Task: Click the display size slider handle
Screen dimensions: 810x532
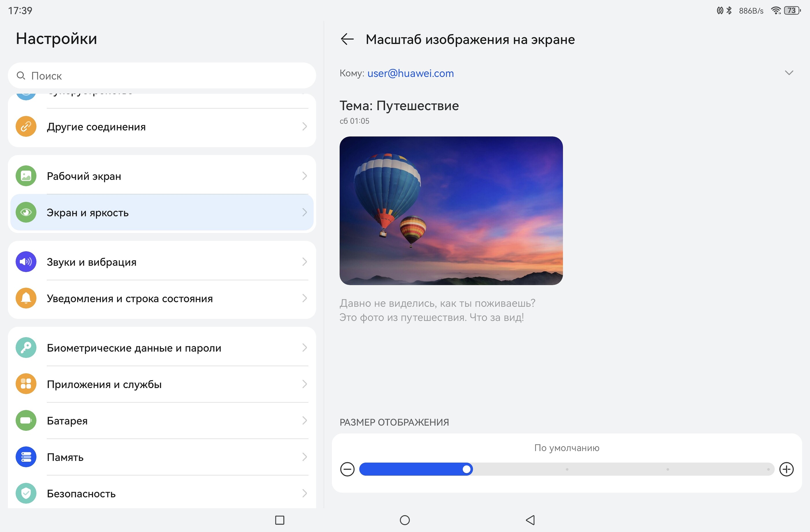Action: [467, 469]
